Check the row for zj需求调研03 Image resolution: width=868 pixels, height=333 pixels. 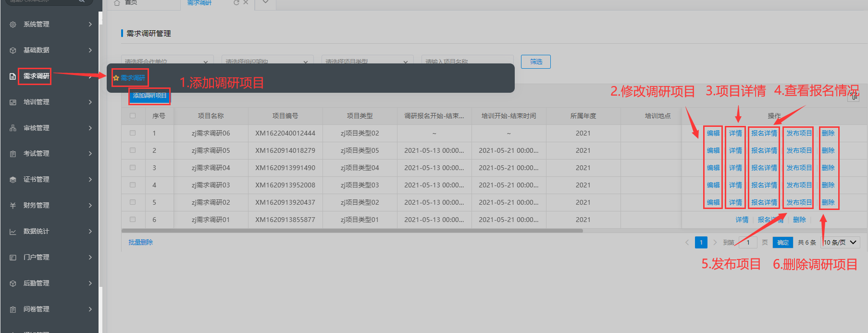tap(133, 185)
